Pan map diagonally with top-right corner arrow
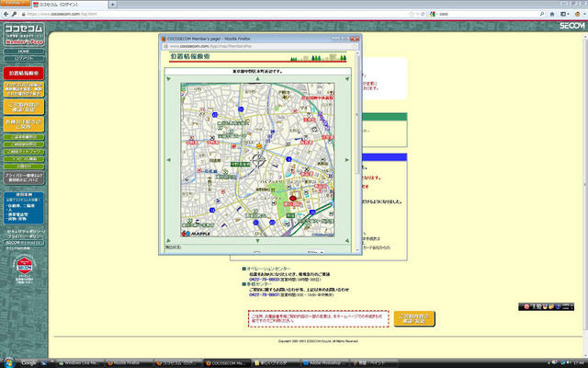Viewport: 588px width, 368px height. pyautogui.click(x=345, y=77)
